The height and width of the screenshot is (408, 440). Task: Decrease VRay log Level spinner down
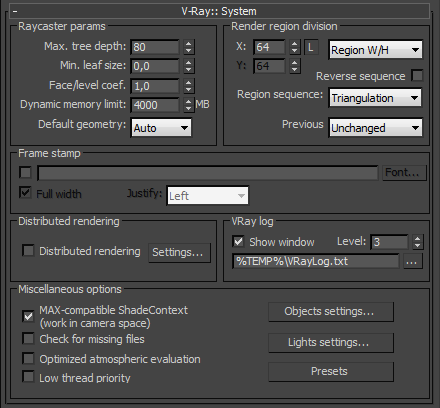click(418, 245)
